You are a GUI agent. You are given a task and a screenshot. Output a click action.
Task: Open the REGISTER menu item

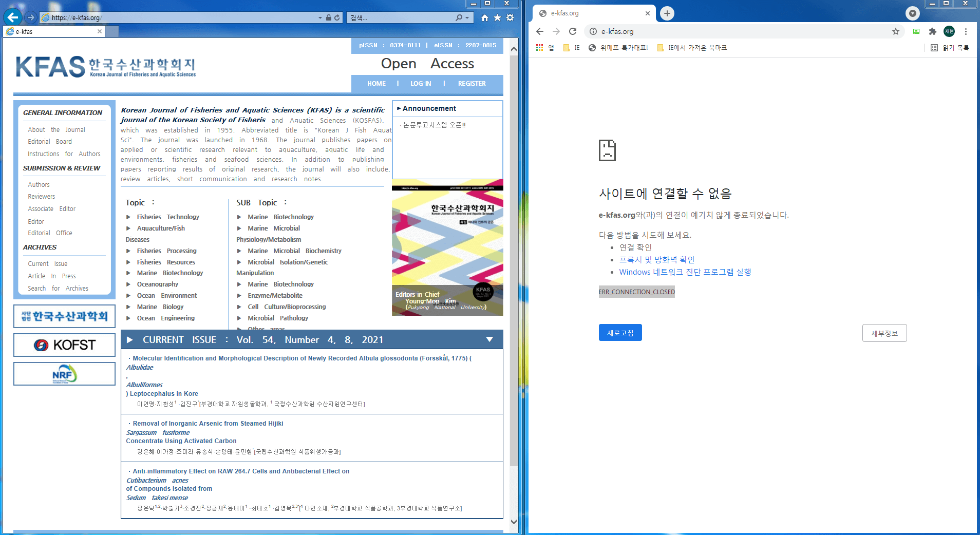(472, 84)
